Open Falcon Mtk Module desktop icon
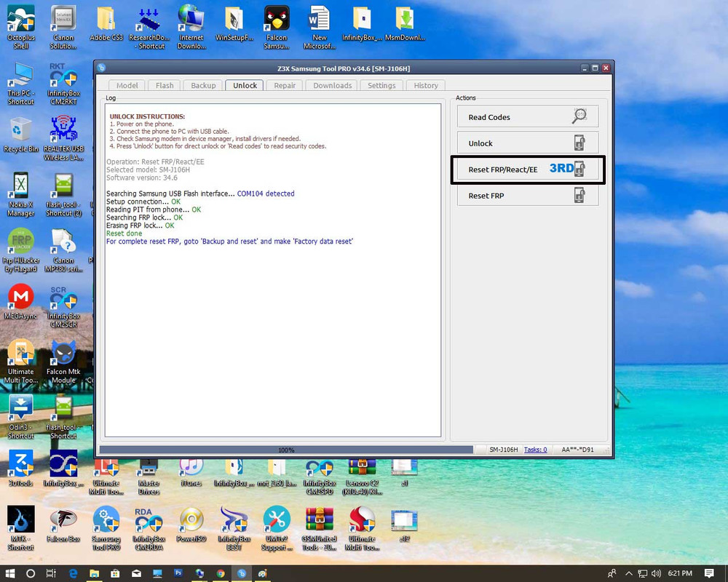Image resolution: width=728 pixels, height=582 pixels. click(x=63, y=362)
